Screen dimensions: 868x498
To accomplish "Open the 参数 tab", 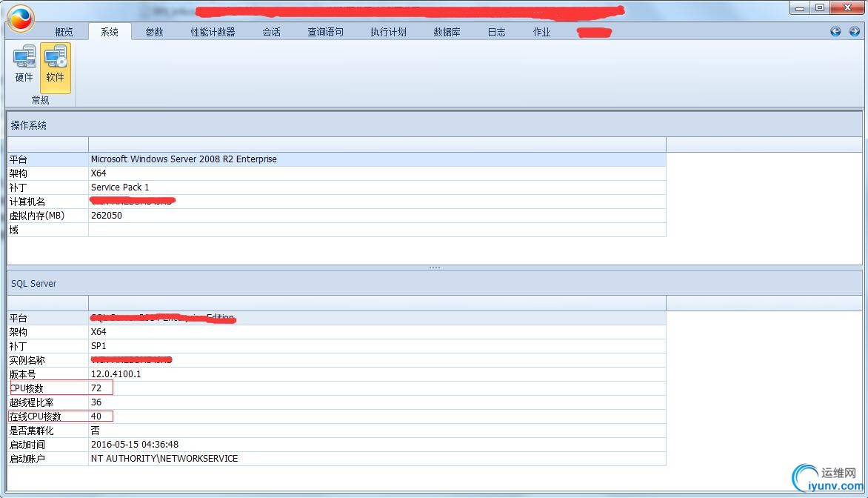I will coord(155,32).
